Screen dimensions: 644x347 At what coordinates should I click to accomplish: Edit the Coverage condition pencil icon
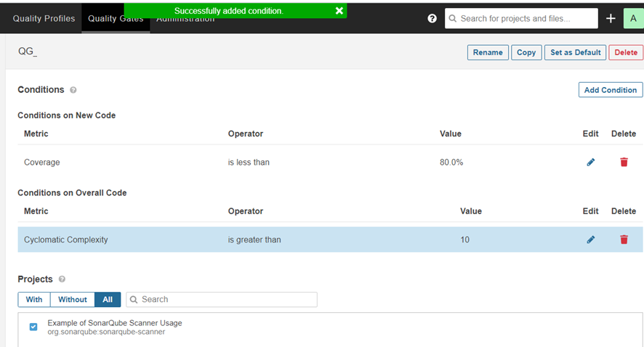(591, 163)
